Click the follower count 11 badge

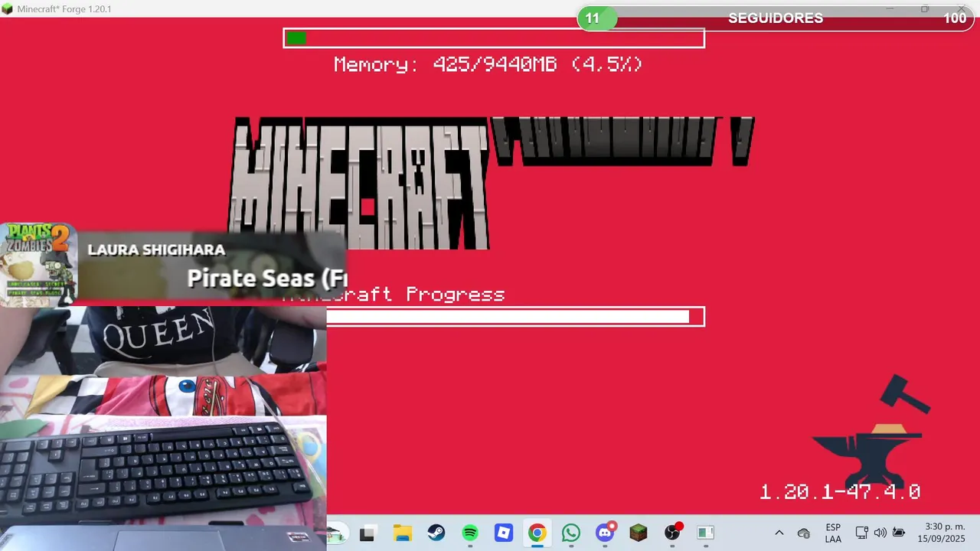click(x=593, y=18)
